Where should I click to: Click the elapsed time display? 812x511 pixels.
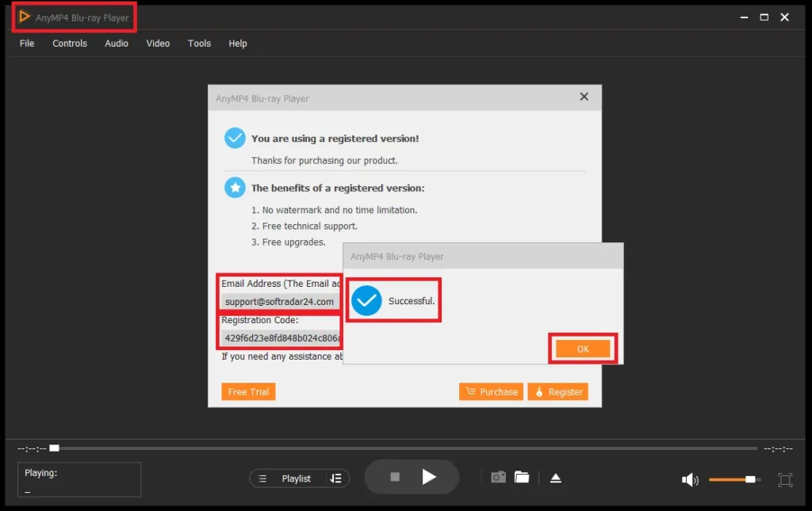(32, 448)
